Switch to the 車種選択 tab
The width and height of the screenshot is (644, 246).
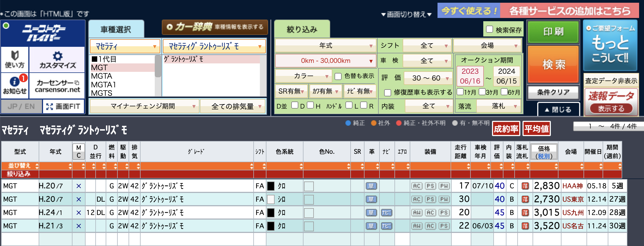point(116,29)
